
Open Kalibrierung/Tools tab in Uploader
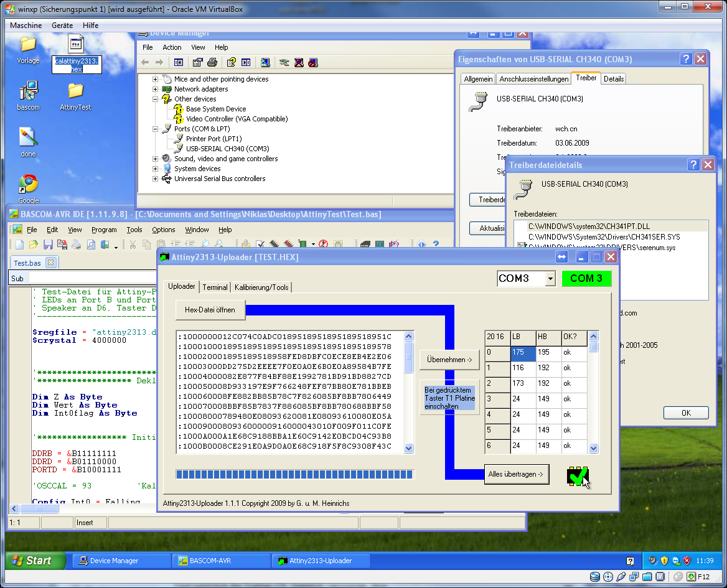[x=261, y=287]
